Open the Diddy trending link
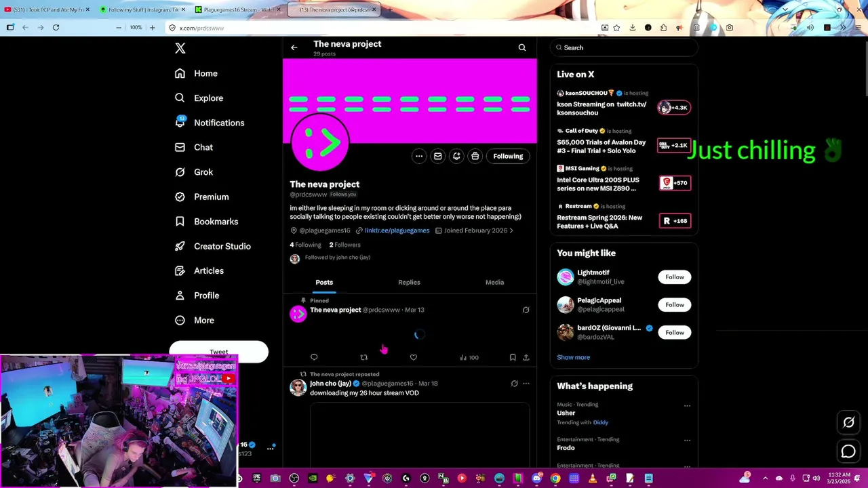Viewport: 868px width, 488px height. (601, 422)
